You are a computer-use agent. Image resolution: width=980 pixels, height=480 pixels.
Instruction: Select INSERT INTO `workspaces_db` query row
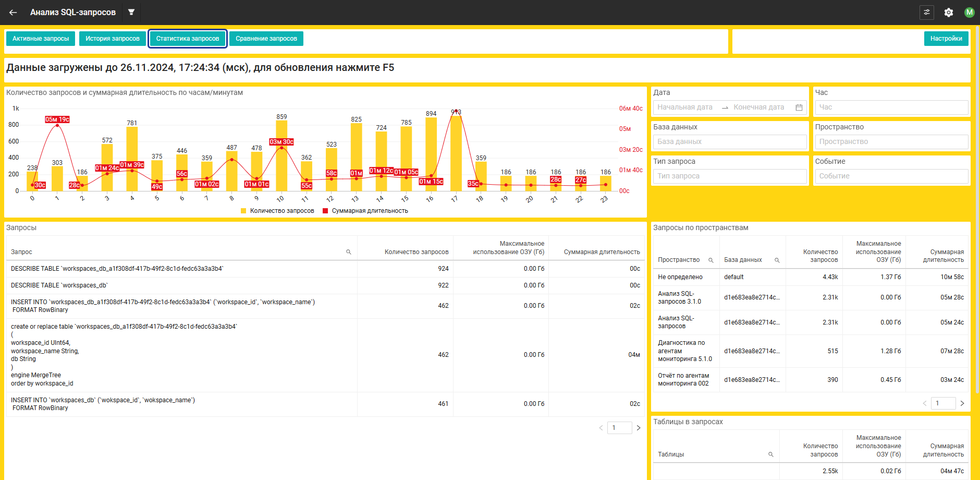[325, 404]
